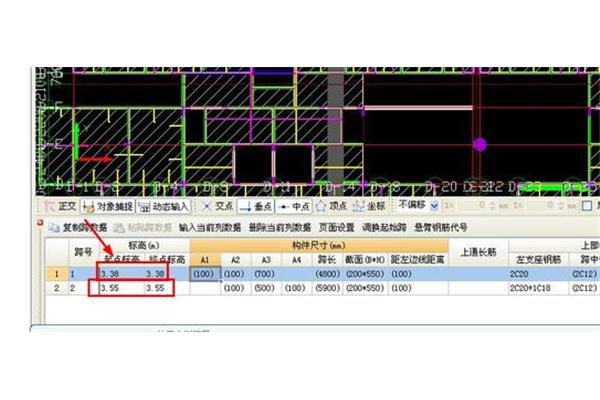The width and height of the screenshot is (600, 400).
Task: Select the 跨长 column header
Action: point(327,260)
